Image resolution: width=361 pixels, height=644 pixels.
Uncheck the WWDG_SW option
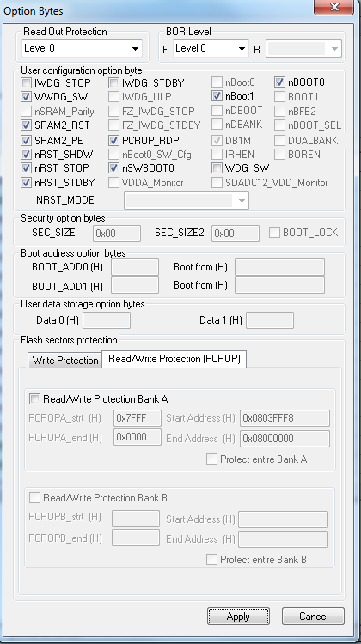click(27, 97)
